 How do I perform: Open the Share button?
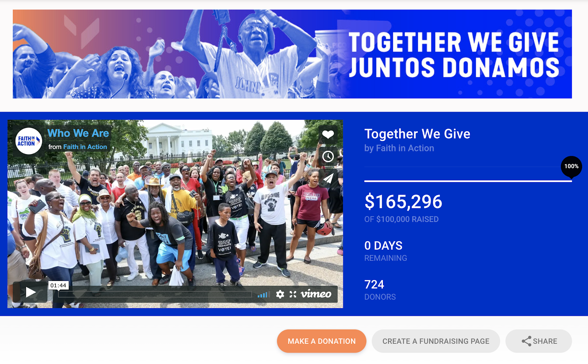point(539,341)
